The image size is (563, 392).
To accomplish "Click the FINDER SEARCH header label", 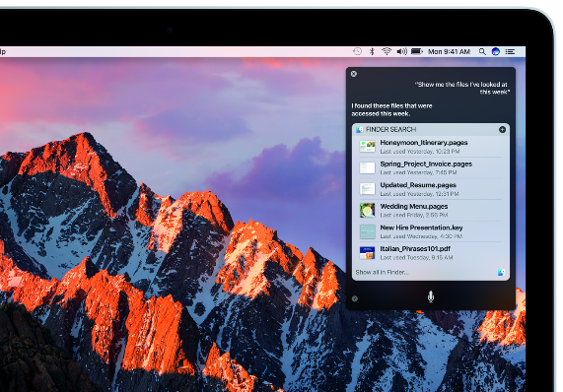I will (391, 129).
